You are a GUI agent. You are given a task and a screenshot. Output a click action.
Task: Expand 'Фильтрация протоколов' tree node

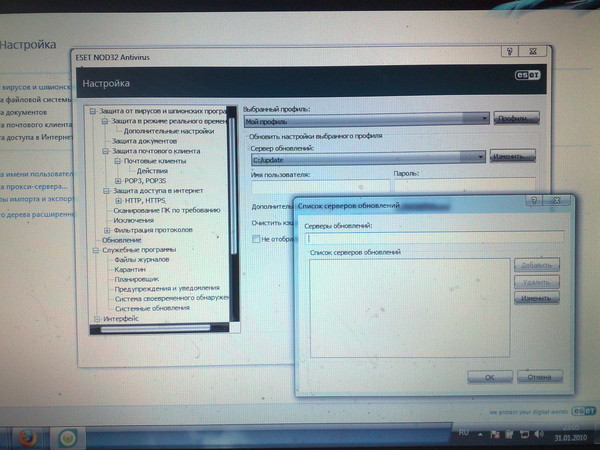point(107,230)
